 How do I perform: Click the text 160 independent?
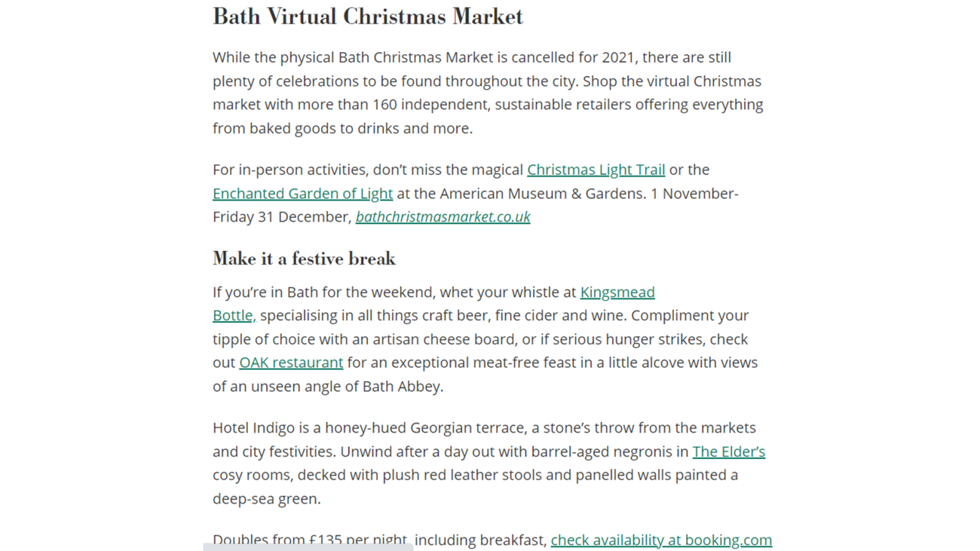pyautogui.click(x=431, y=105)
